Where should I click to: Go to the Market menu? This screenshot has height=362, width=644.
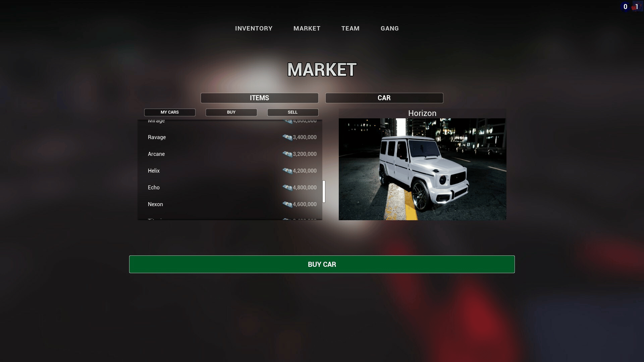click(x=307, y=28)
